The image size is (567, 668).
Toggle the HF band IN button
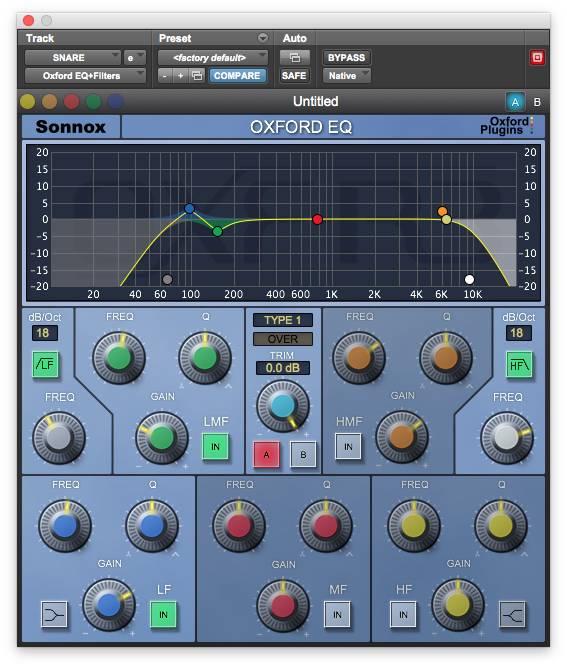click(403, 614)
